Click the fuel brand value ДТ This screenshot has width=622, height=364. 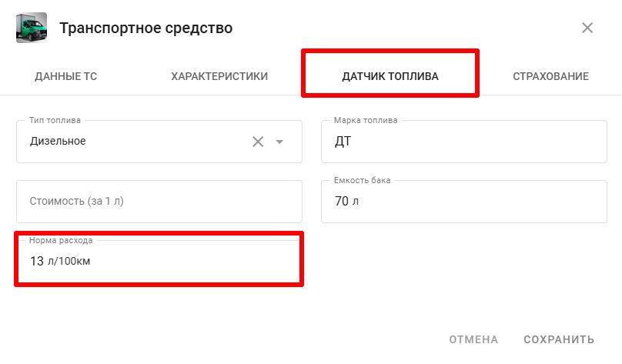click(x=343, y=142)
